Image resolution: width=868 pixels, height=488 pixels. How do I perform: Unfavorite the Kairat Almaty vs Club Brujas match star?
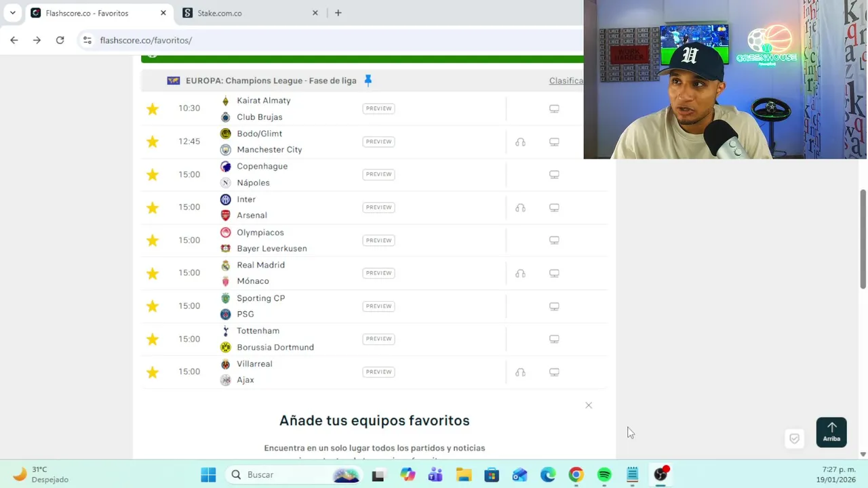click(x=153, y=109)
